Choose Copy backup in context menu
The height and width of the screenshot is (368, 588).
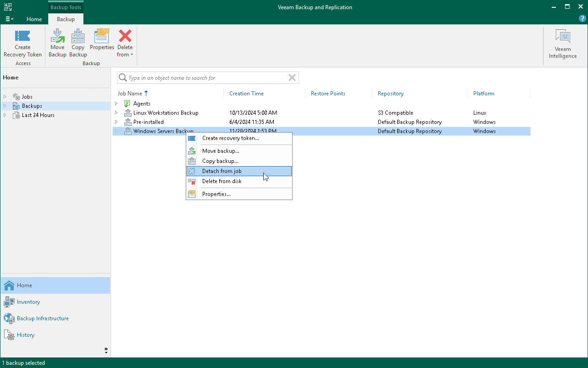pos(239,161)
